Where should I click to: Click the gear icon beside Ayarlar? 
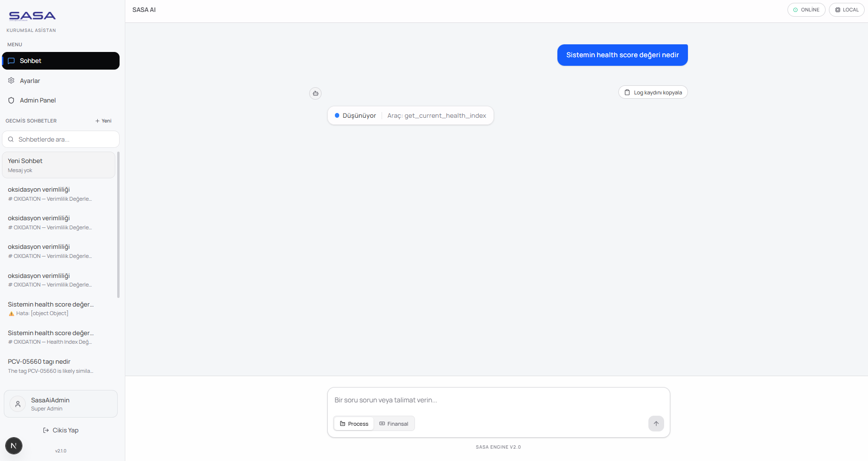[11, 81]
